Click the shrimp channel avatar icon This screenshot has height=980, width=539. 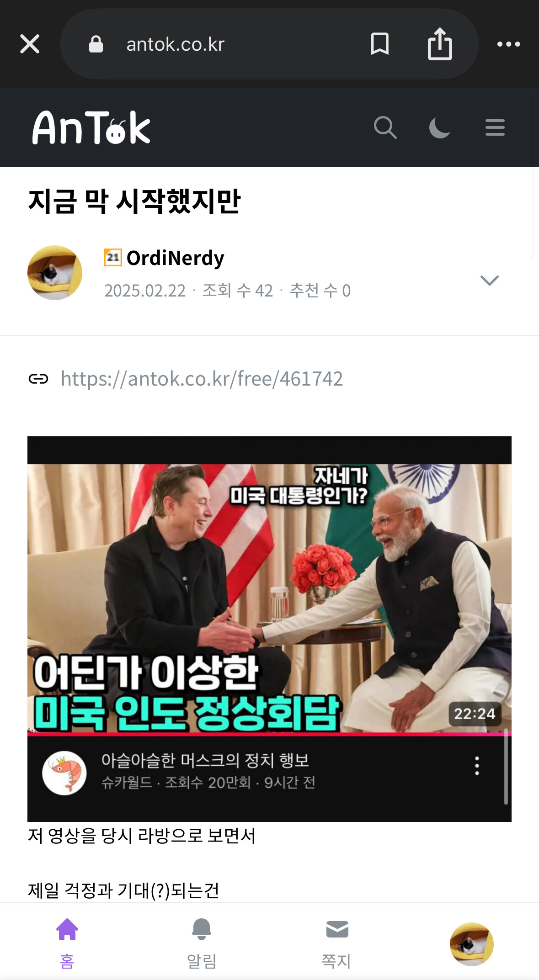point(64,773)
